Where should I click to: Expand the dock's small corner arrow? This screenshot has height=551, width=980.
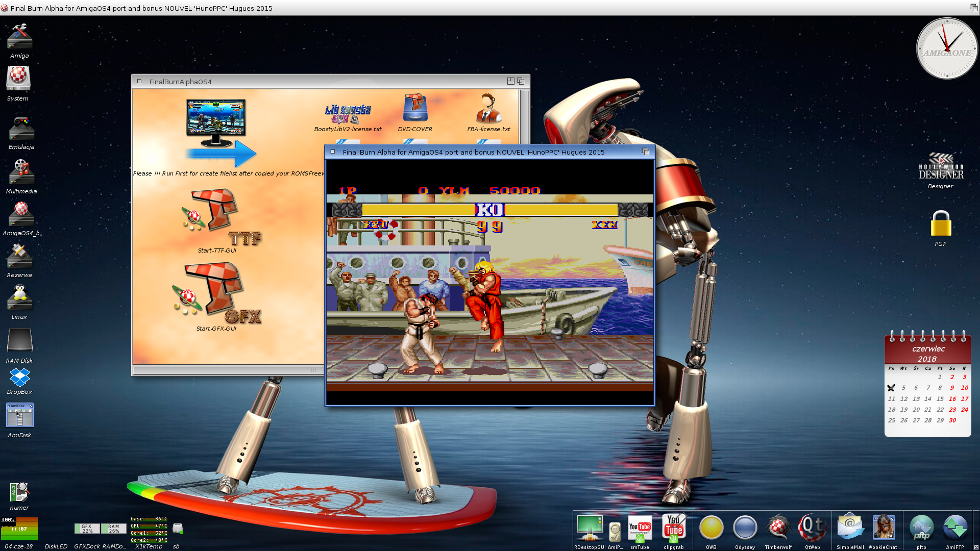(x=976, y=547)
